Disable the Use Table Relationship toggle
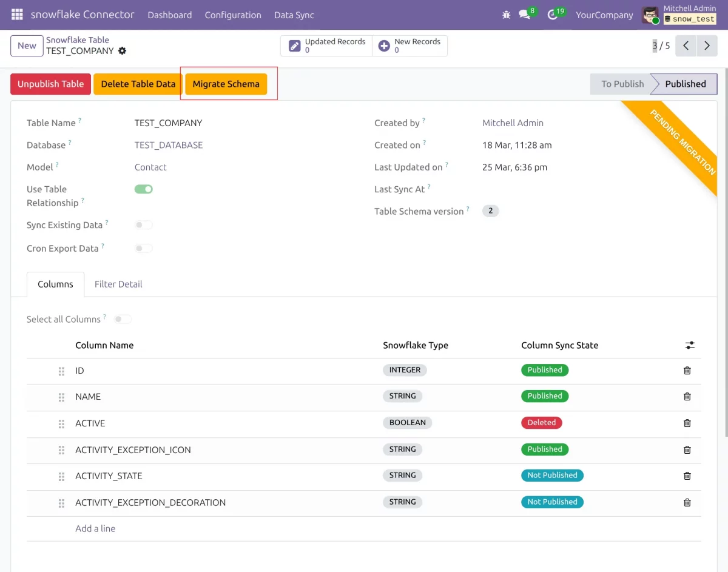This screenshot has height=572, width=728. point(144,189)
